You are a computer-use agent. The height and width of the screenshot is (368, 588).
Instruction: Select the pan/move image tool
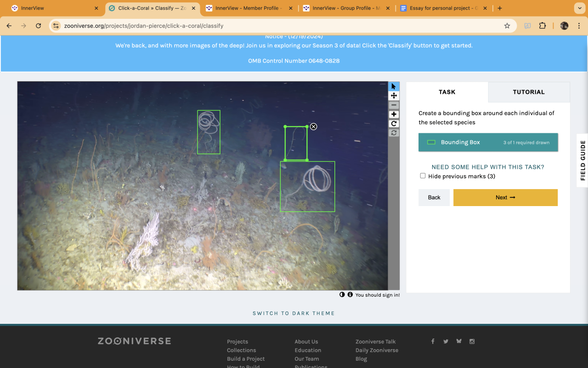pyautogui.click(x=394, y=96)
